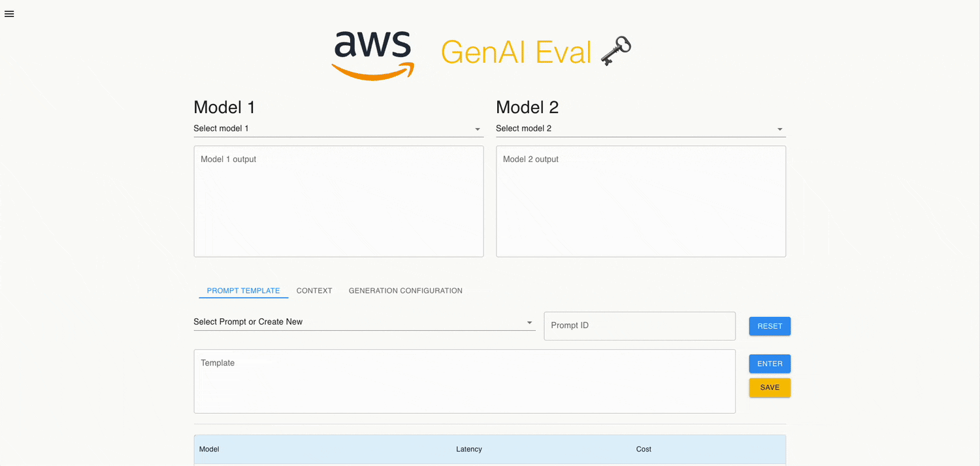Click the Latency column header
980x466 pixels.
click(x=468, y=450)
